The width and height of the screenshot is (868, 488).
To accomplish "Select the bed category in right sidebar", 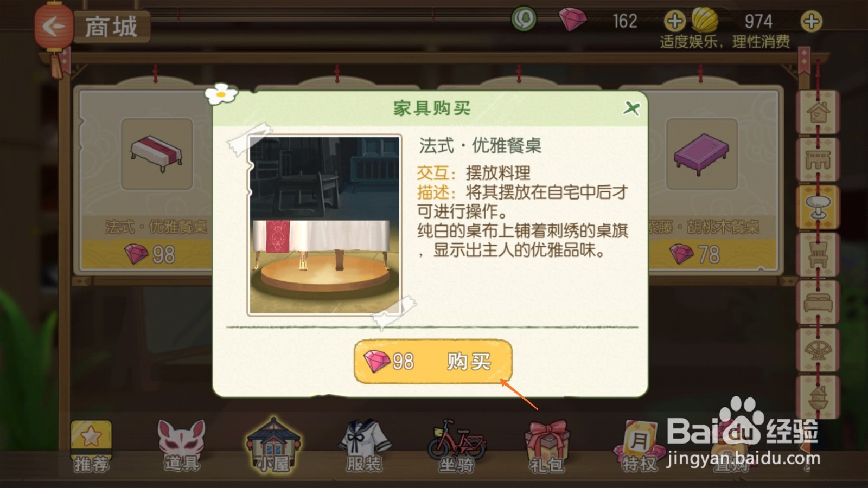I will pos(818,302).
